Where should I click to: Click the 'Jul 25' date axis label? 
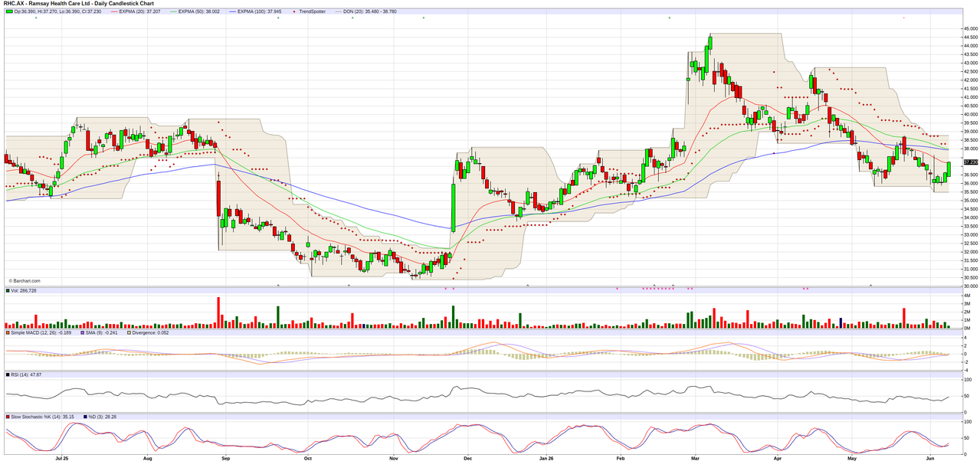(62, 459)
